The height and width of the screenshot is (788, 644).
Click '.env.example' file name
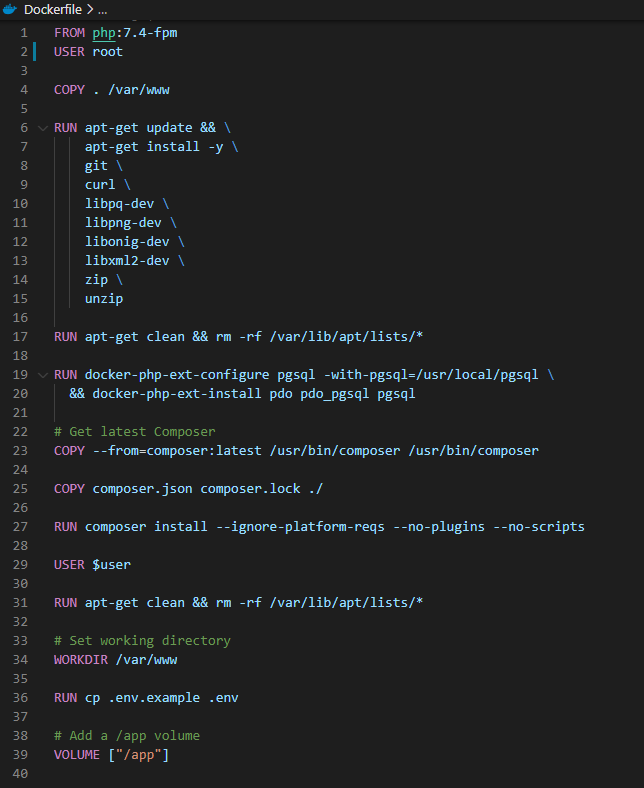[x=154, y=698]
